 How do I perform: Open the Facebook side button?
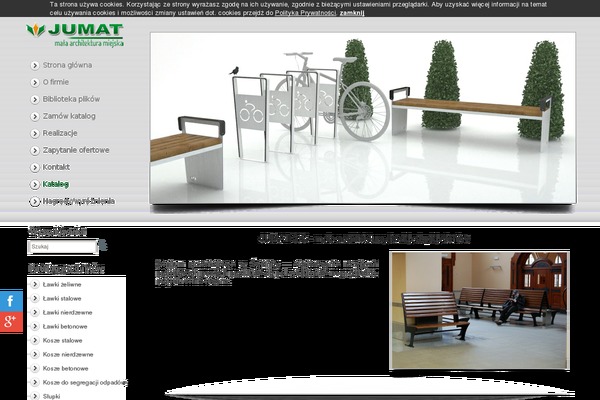pos(11,300)
